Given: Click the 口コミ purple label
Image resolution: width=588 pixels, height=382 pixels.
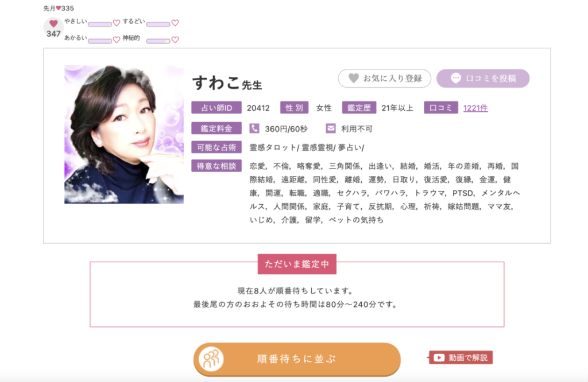Looking at the screenshot, I should pyautogui.click(x=441, y=108).
